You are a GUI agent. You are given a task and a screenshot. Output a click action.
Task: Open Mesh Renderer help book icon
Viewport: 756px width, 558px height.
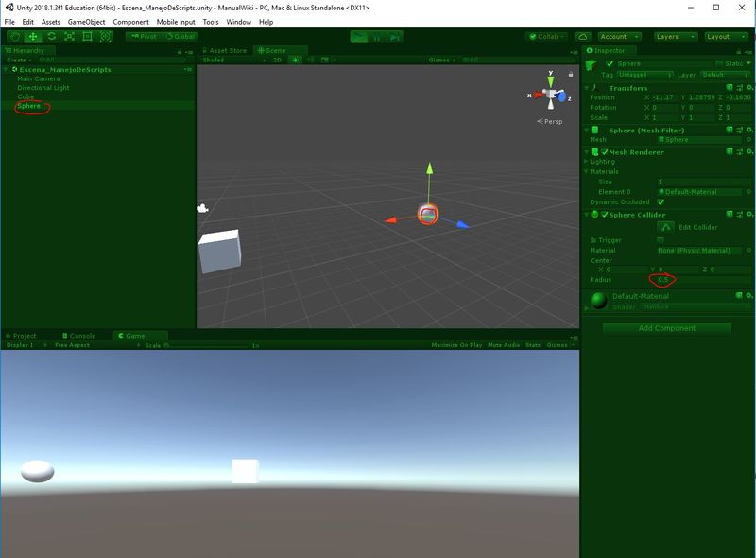730,151
